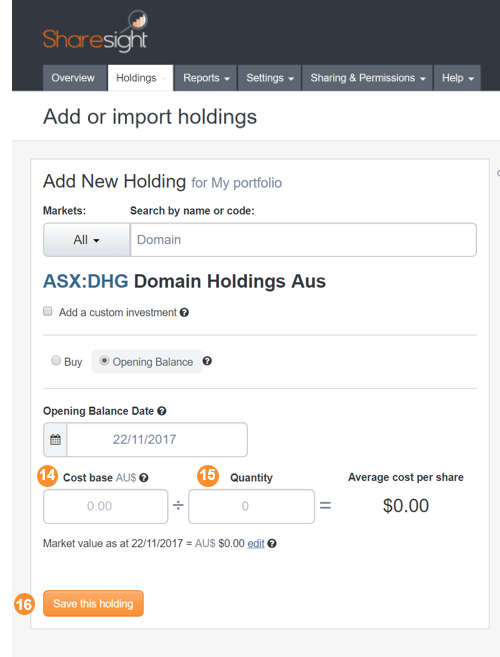Click help icon next to Opening Balance option

(207, 361)
